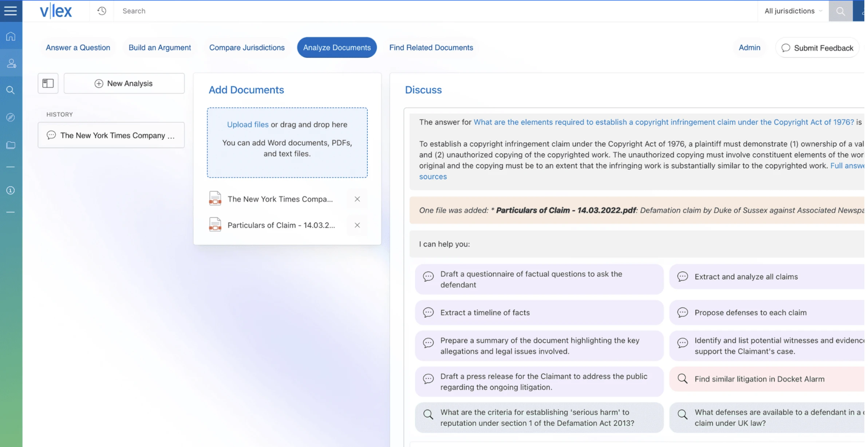This screenshot has width=868, height=447.
Task: Open Particulars of Claim - 14.03.2... file
Action: coord(281,225)
